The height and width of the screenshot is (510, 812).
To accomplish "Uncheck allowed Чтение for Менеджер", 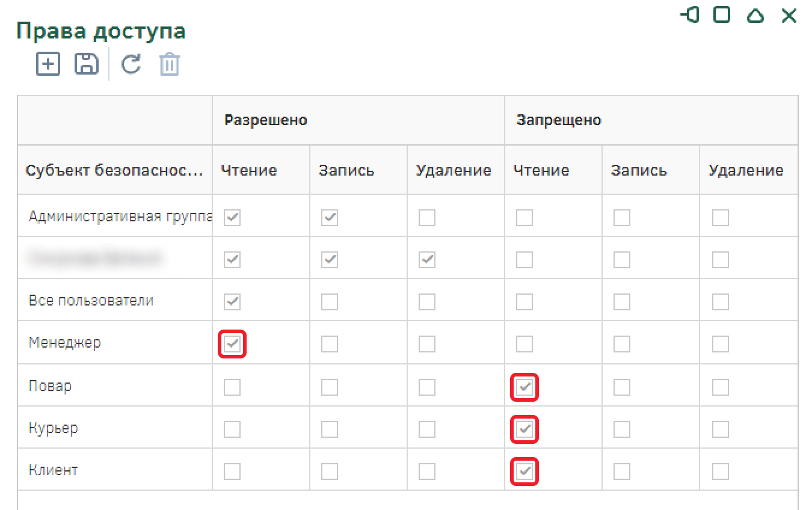I will 232,344.
